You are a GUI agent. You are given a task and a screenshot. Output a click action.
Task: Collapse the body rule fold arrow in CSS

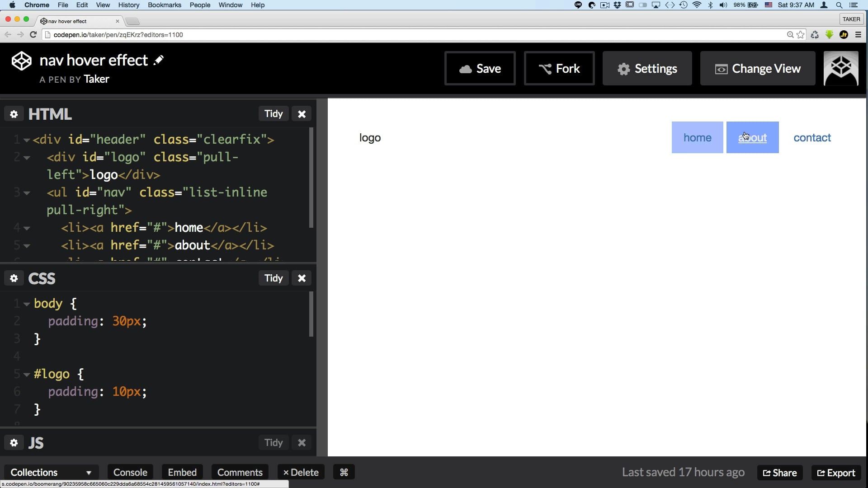tap(27, 304)
